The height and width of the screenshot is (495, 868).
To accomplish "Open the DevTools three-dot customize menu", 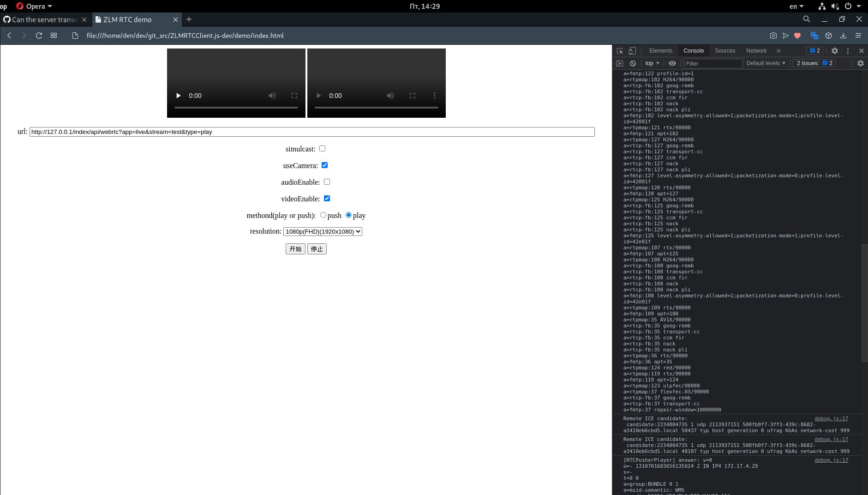I will pyautogui.click(x=848, y=51).
